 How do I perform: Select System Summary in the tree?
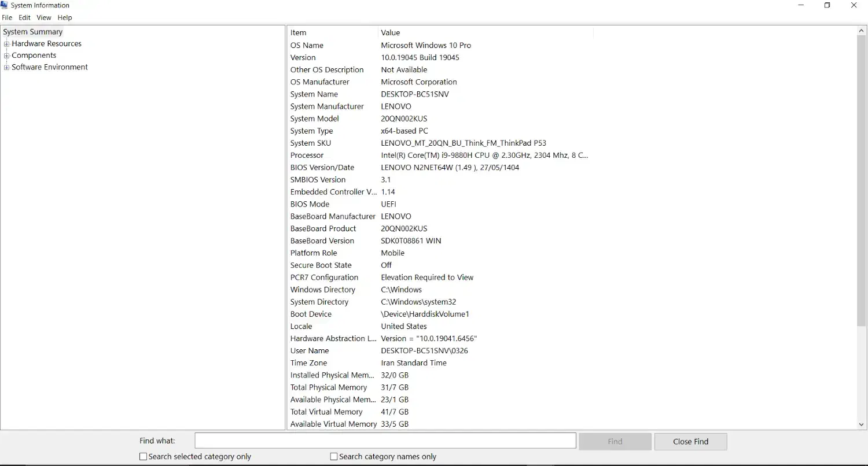[x=33, y=32]
